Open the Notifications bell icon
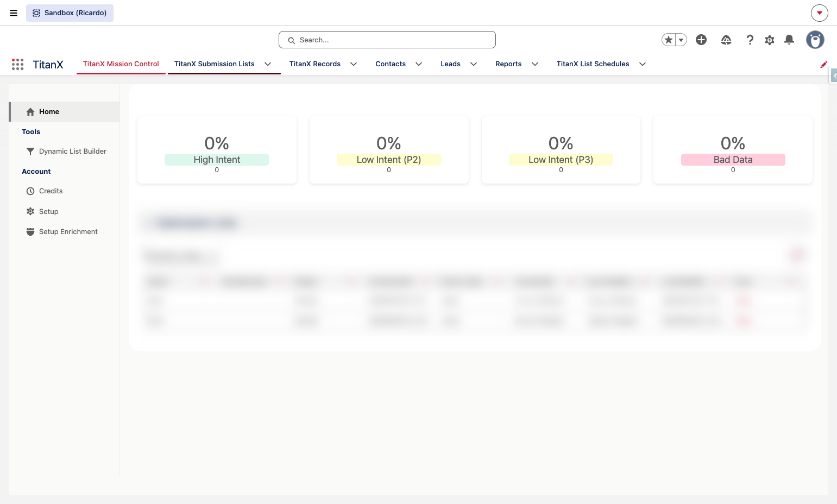837x504 pixels. point(789,40)
